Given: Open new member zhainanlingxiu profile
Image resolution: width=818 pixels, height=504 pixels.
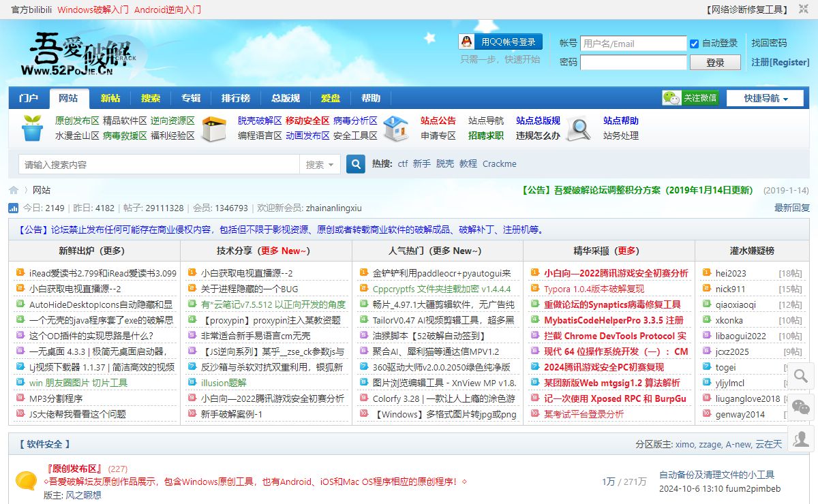Looking at the screenshot, I should point(334,208).
